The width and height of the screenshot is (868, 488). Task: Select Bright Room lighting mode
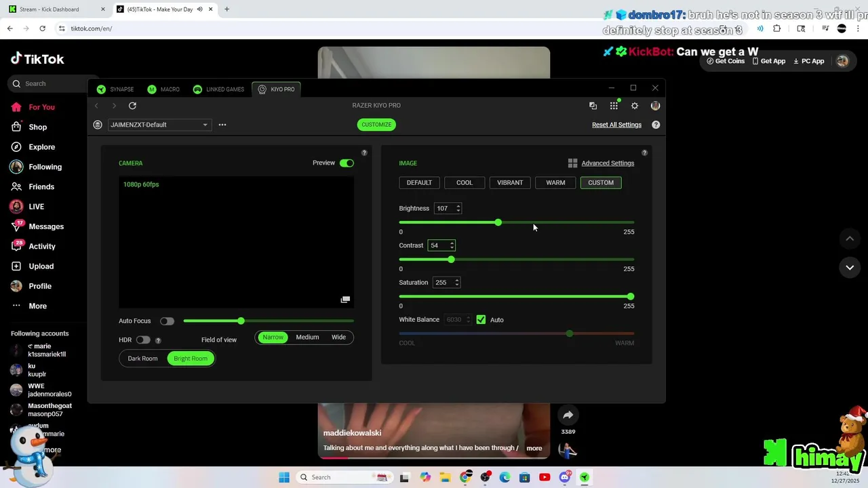click(191, 359)
